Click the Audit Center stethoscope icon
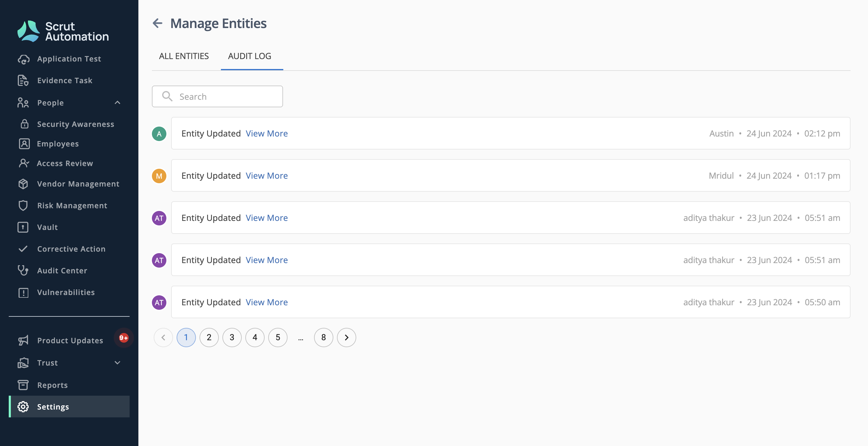 coord(23,271)
